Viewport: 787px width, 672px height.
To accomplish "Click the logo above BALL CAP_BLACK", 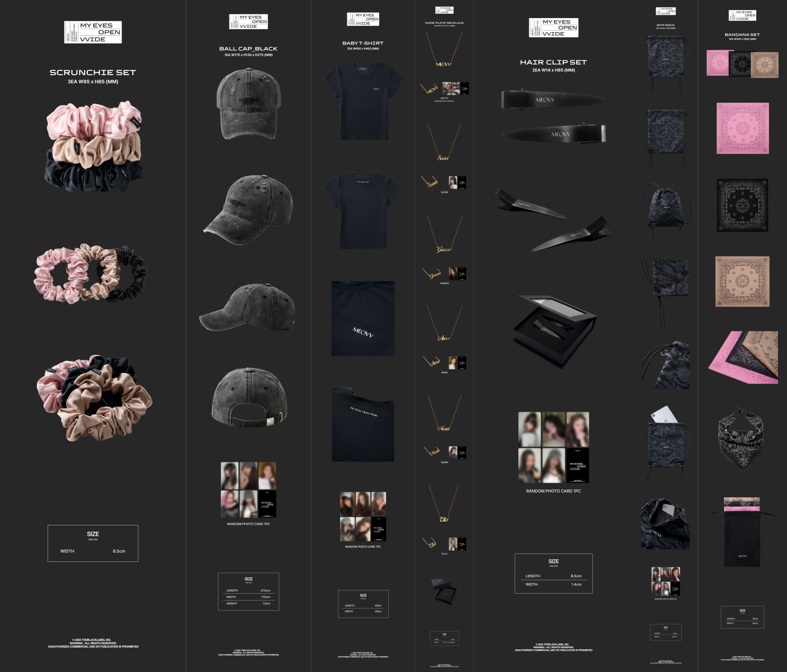I will [249, 22].
